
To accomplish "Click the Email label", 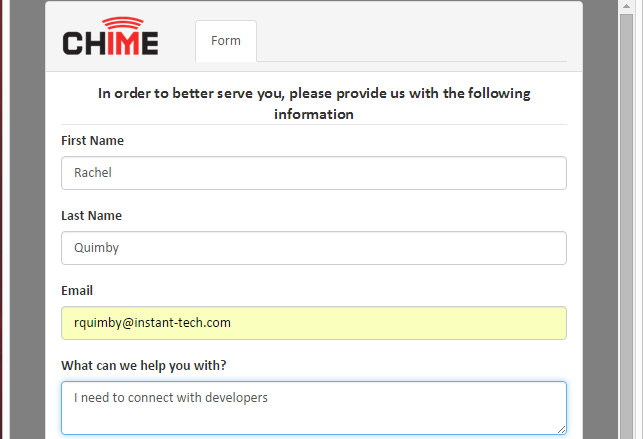I will [x=77, y=291].
